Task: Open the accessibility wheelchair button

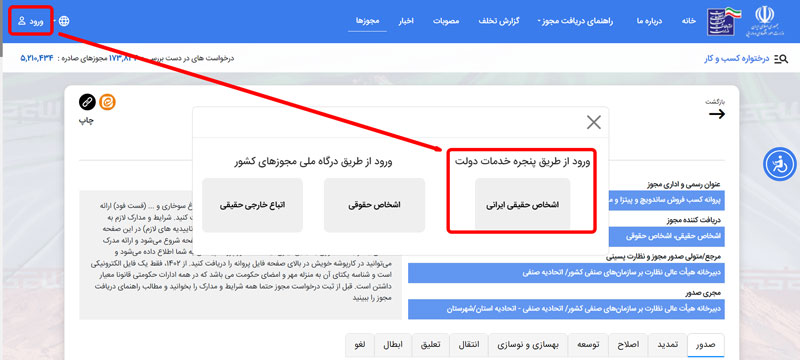Action: point(780,164)
